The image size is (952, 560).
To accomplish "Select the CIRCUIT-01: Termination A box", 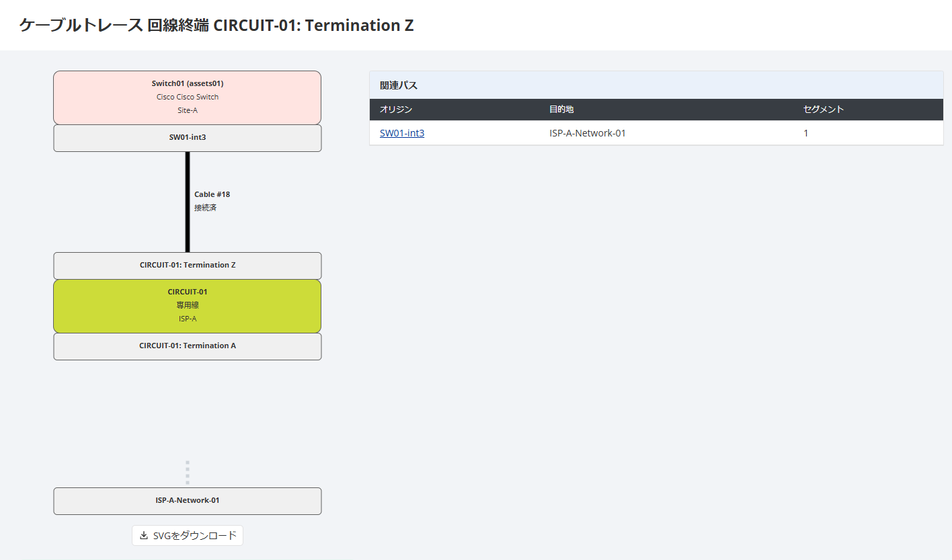I will click(188, 346).
